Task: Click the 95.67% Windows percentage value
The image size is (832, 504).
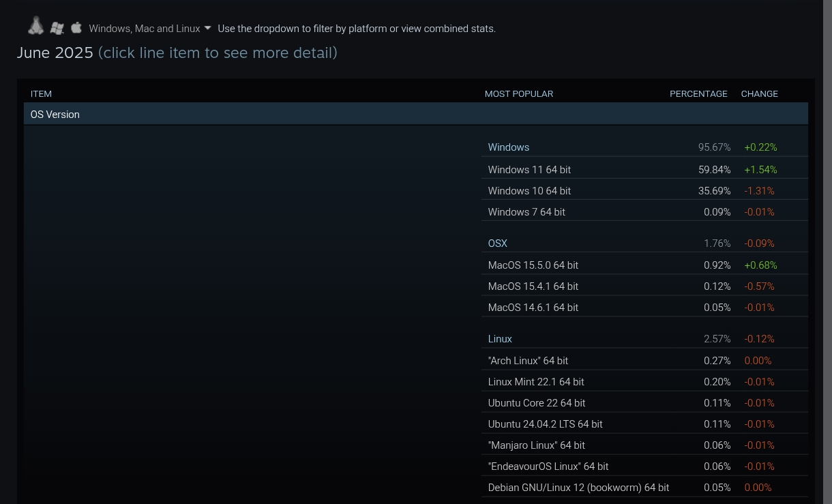Action: (714, 147)
